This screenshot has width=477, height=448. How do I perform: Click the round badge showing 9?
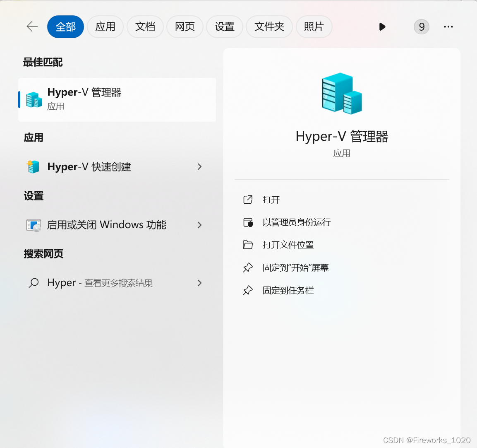(421, 27)
